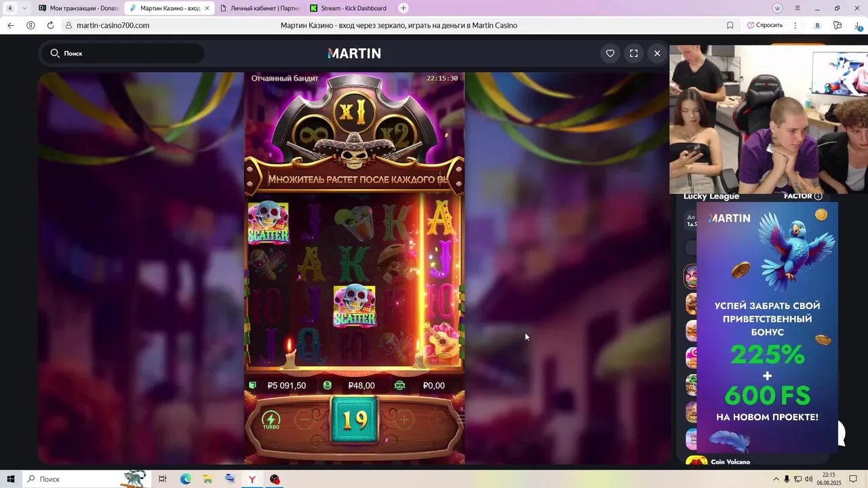Click the Lucky League heading

click(x=711, y=196)
